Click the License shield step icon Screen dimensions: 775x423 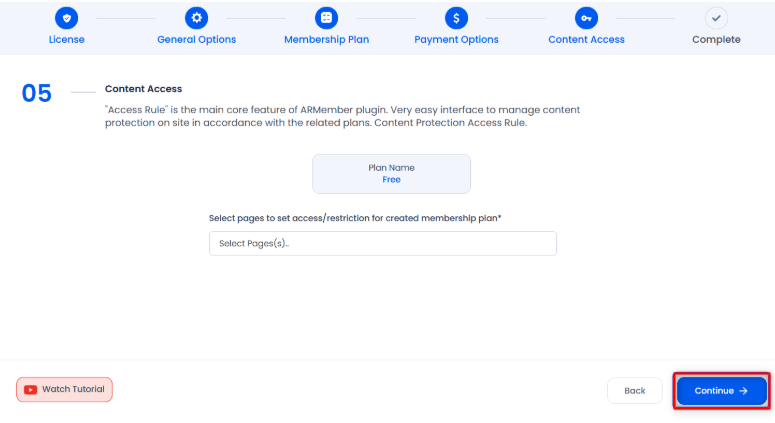[66, 18]
